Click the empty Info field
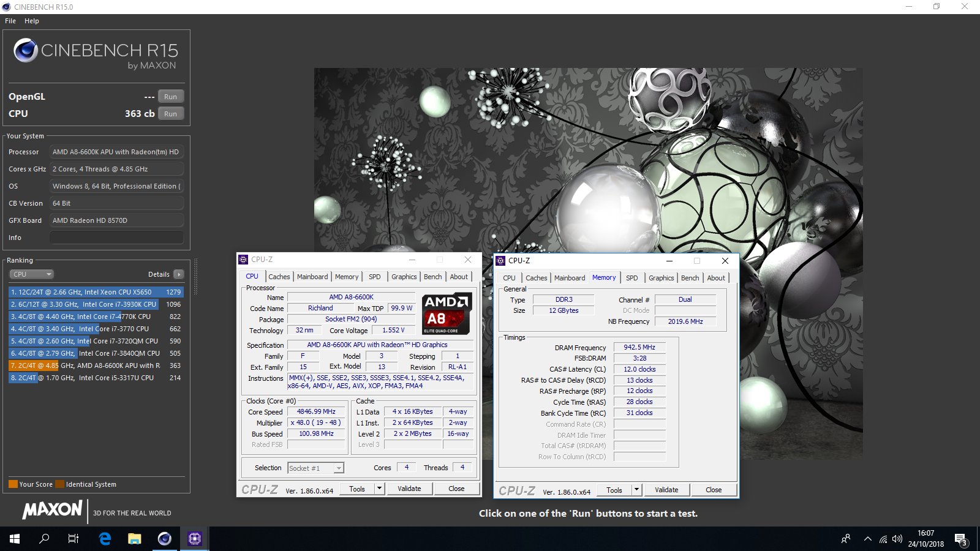Viewport: 980px width, 551px height. (116, 238)
